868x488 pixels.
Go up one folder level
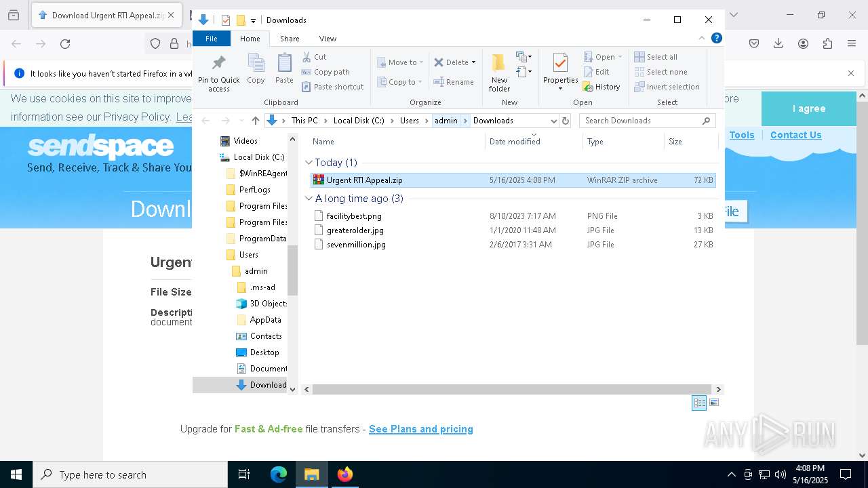click(x=255, y=121)
